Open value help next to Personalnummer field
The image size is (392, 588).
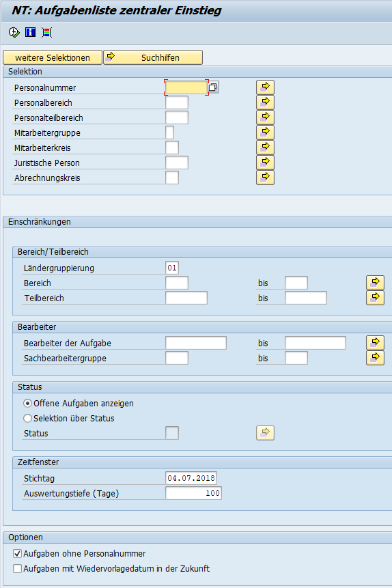[213, 87]
